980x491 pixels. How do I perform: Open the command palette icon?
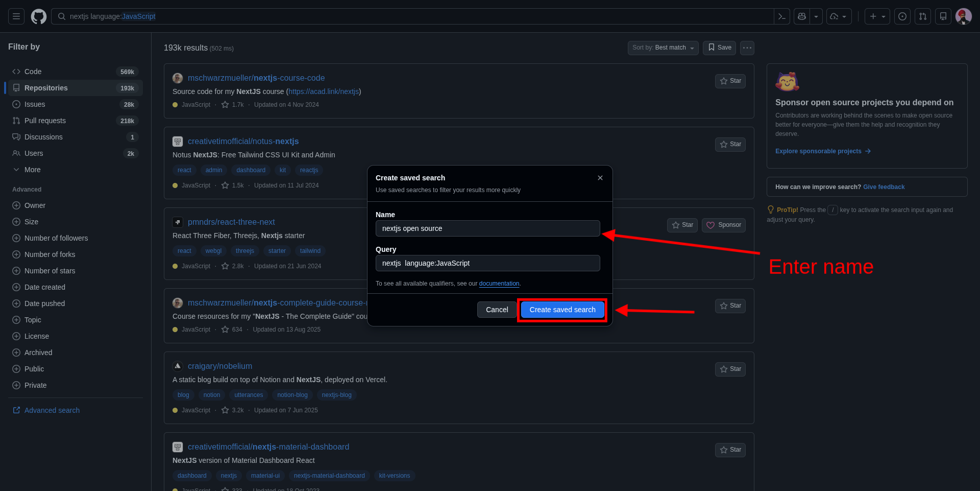coord(782,16)
